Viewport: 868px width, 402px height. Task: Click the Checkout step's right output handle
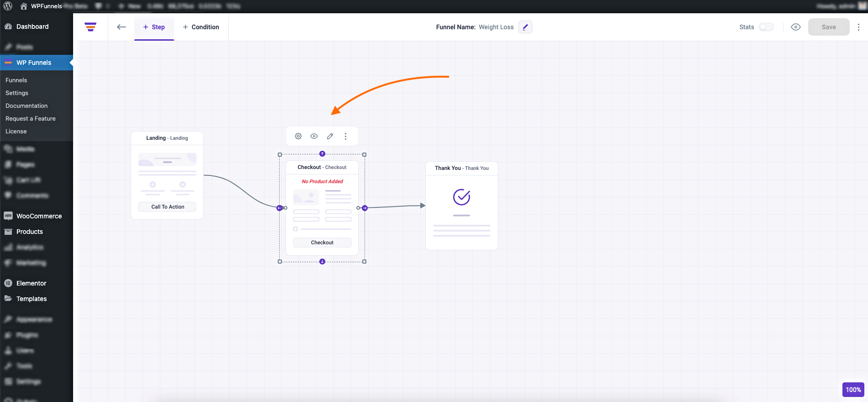click(x=365, y=208)
